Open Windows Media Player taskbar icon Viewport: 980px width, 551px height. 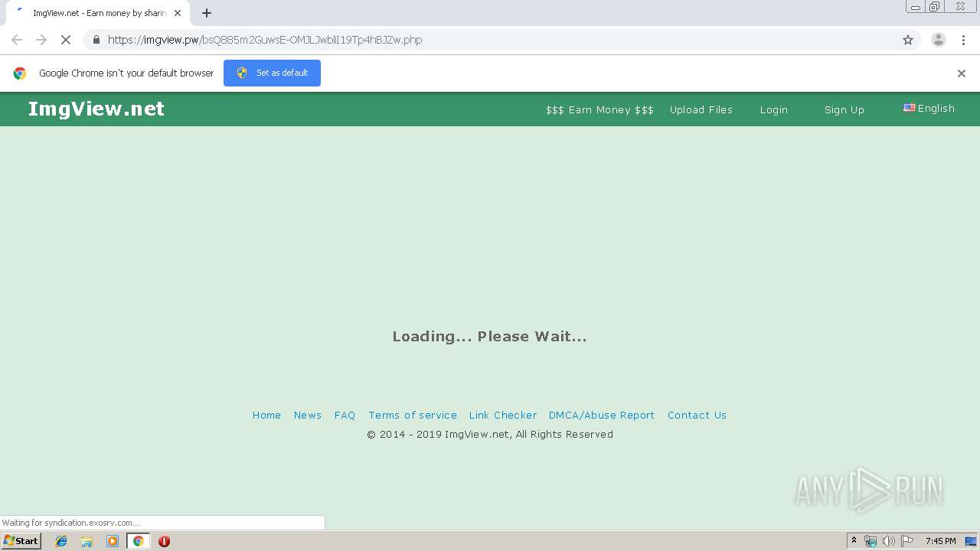[x=113, y=541]
